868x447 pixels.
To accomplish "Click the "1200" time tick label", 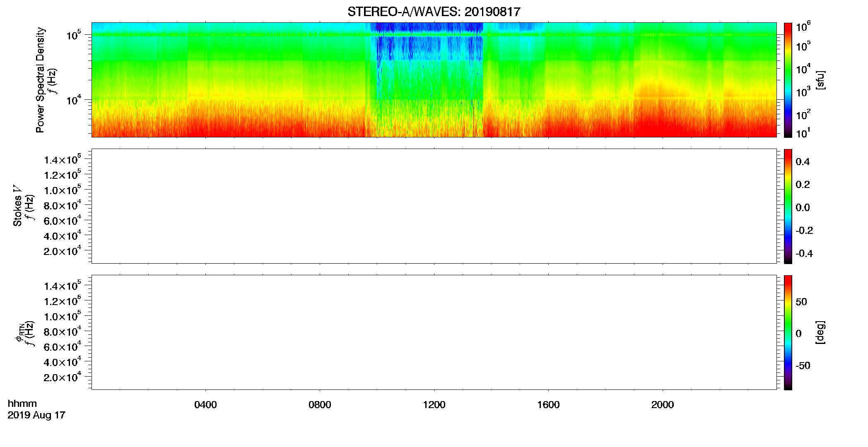I will pos(434,405).
